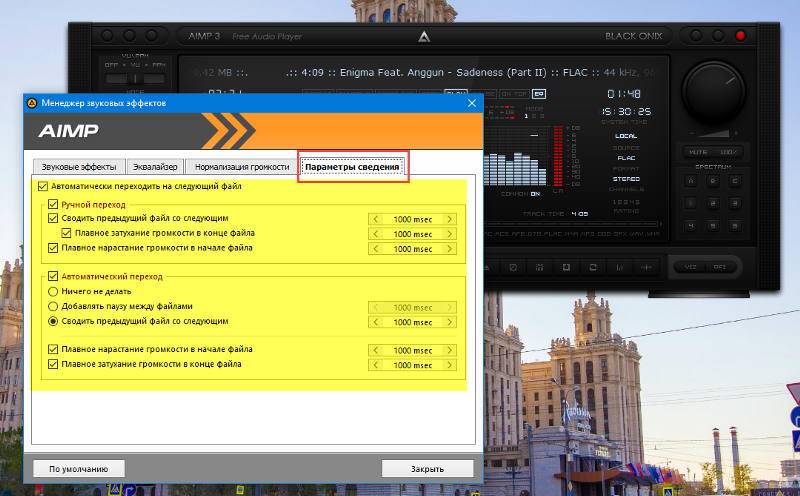800x496 pixels.
Task: Click the AIMP triangle logo on player
Action: [424, 37]
